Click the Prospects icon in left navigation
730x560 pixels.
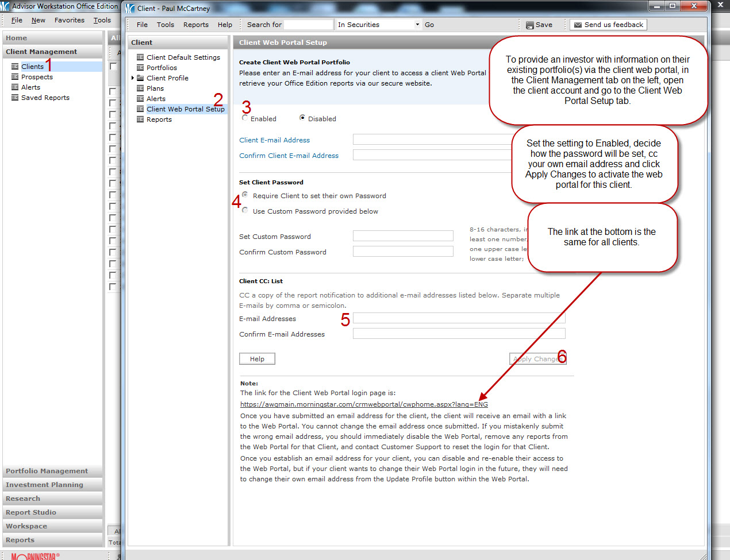[x=15, y=77]
